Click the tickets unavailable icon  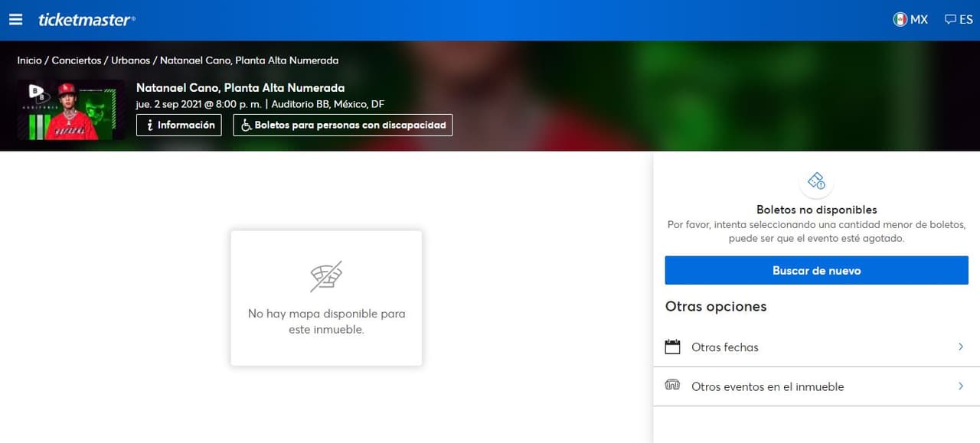(816, 182)
